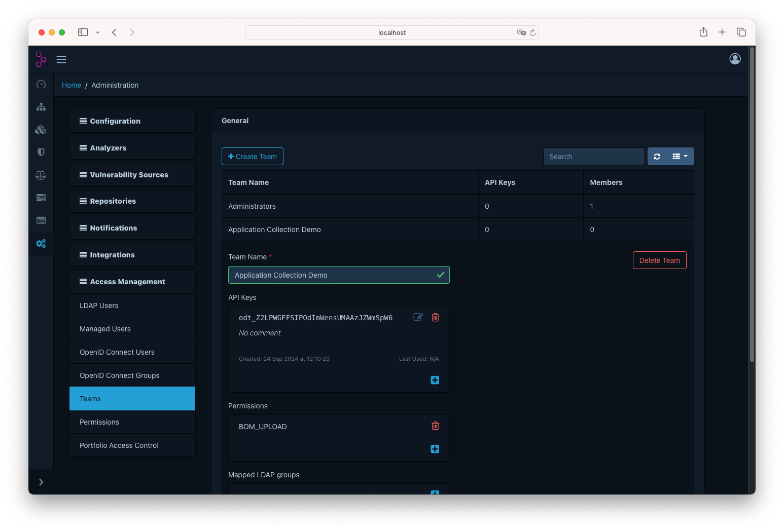Remove the BOM_UPLOAD permission
The image size is (784, 532).
435,426
